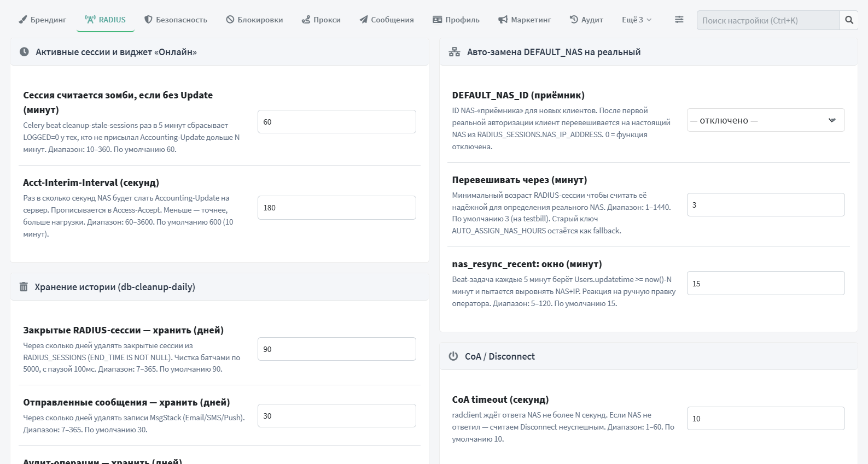This screenshot has width=868, height=464.
Task: Switch to the Маркетинг tab
Action: (x=525, y=20)
